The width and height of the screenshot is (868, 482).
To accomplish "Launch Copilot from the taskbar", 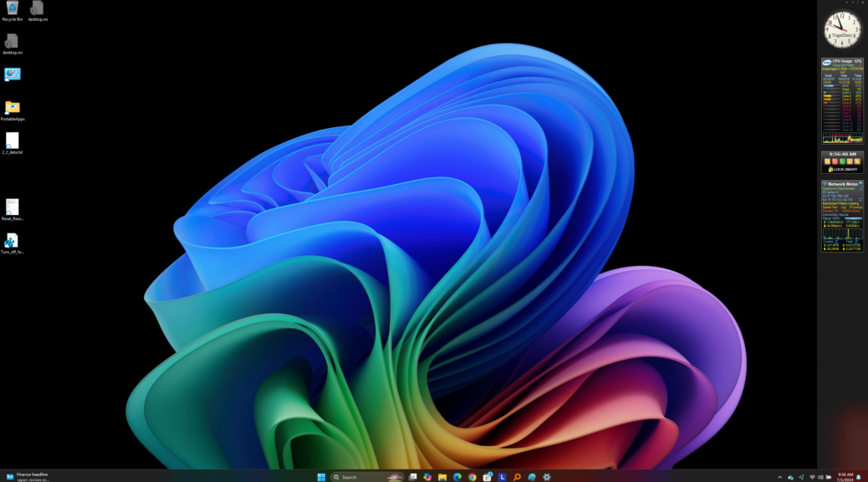I will click(427, 477).
